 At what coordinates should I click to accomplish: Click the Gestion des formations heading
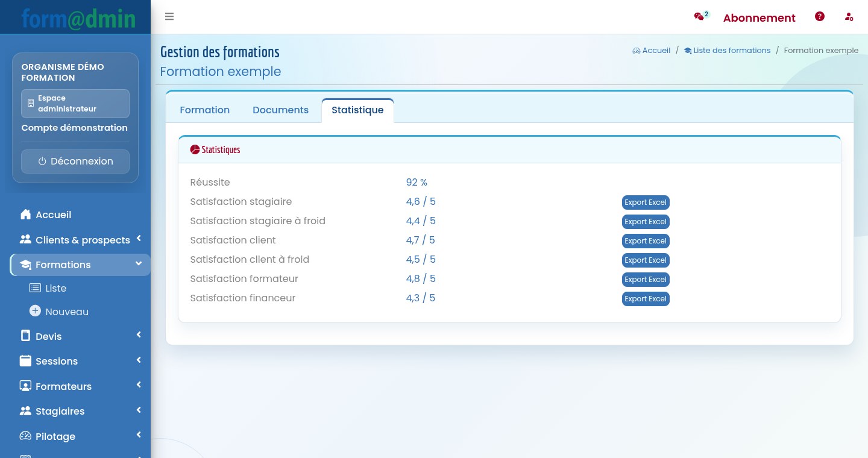point(220,52)
